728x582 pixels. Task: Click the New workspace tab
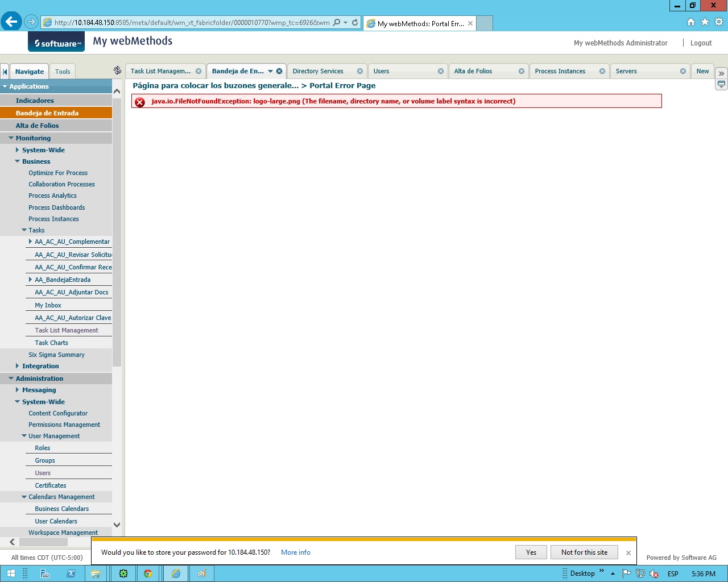point(702,71)
